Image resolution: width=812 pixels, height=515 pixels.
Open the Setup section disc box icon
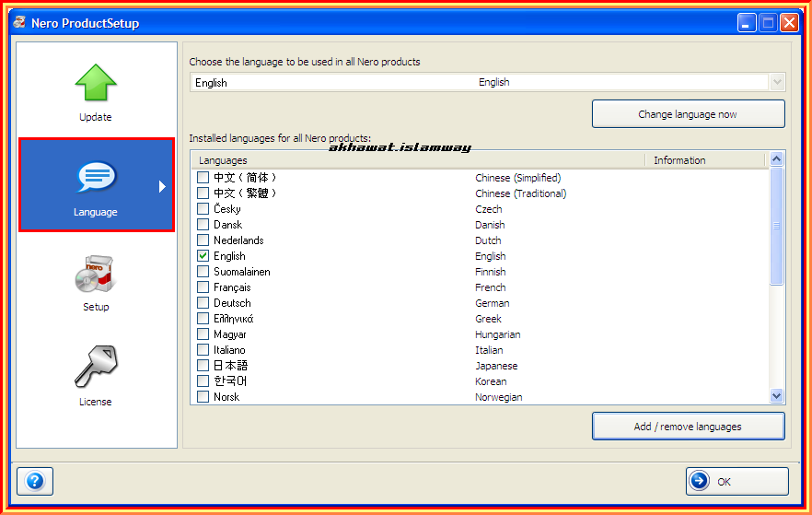(96, 274)
